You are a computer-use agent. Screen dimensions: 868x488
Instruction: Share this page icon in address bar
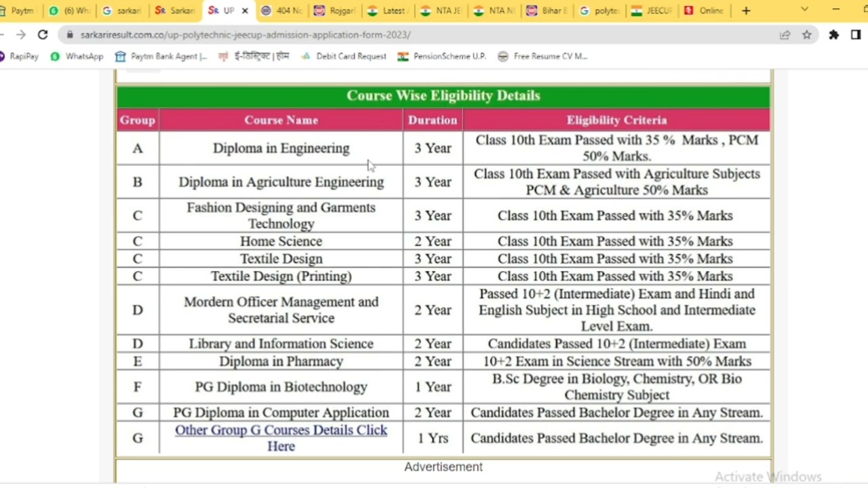[785, 35]
